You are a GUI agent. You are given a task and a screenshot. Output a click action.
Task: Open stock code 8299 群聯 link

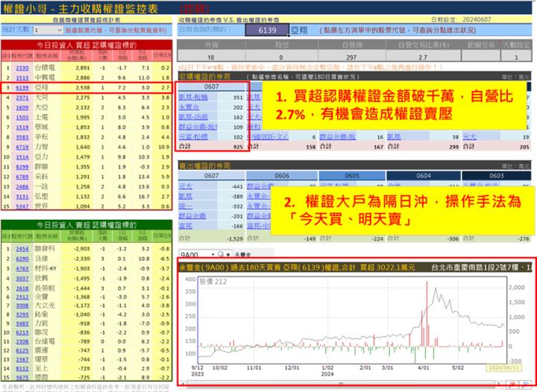tap(22, 167)
